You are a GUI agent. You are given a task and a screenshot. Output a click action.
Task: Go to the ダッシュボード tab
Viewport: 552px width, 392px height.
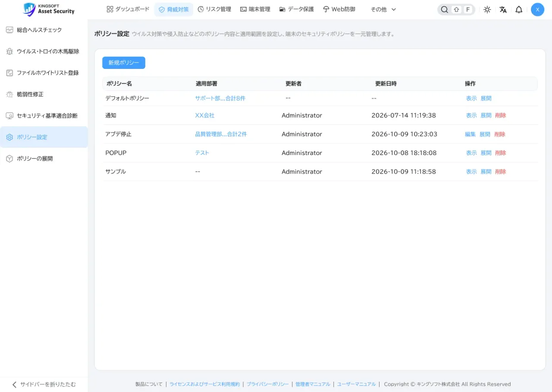point(128,9)
